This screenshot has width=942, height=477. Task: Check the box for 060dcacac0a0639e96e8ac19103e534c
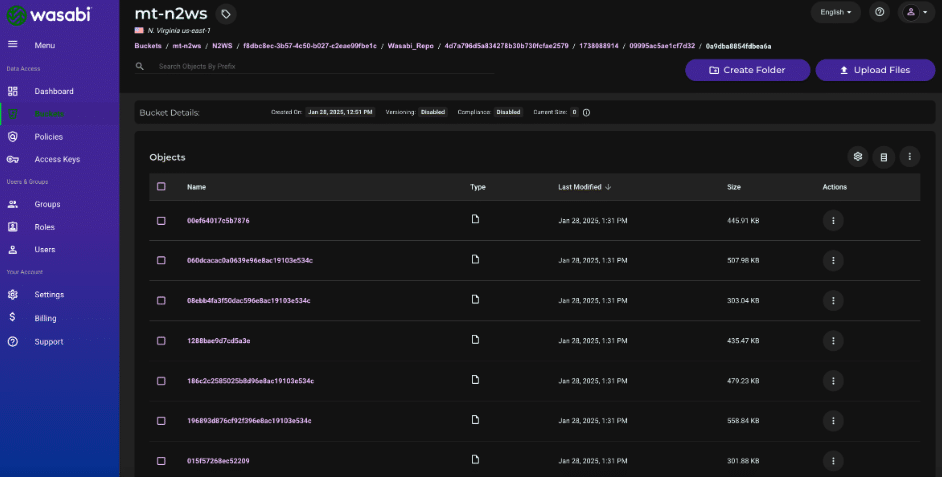tap(161, 260)
